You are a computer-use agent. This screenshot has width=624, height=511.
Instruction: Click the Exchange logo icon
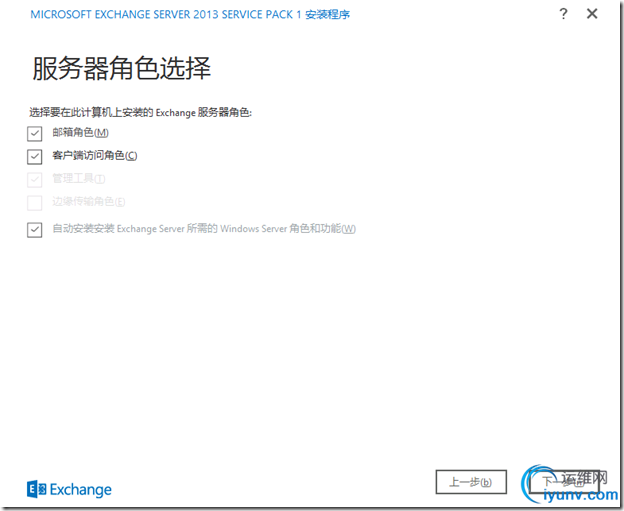tap(37, 489)
